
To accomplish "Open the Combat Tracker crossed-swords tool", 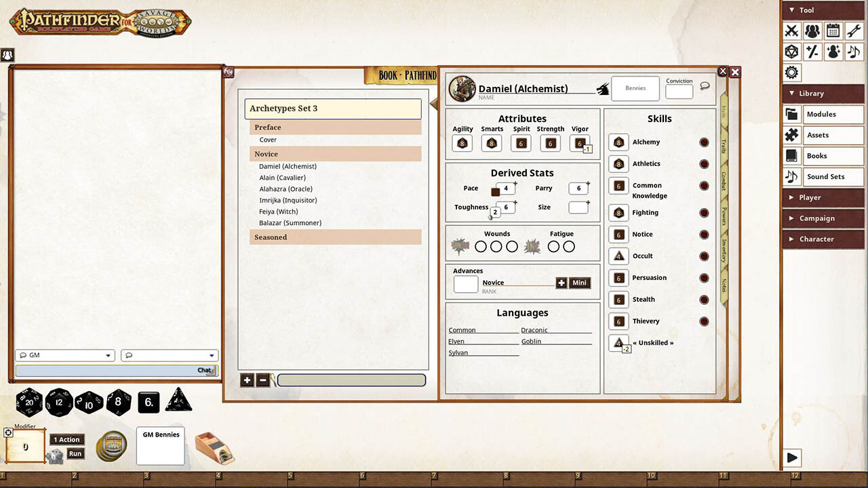I will (x=792, y=30).
